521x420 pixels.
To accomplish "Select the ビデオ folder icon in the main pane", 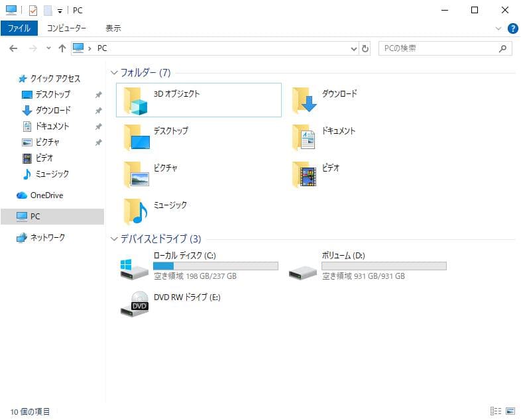I will (304, 175).
